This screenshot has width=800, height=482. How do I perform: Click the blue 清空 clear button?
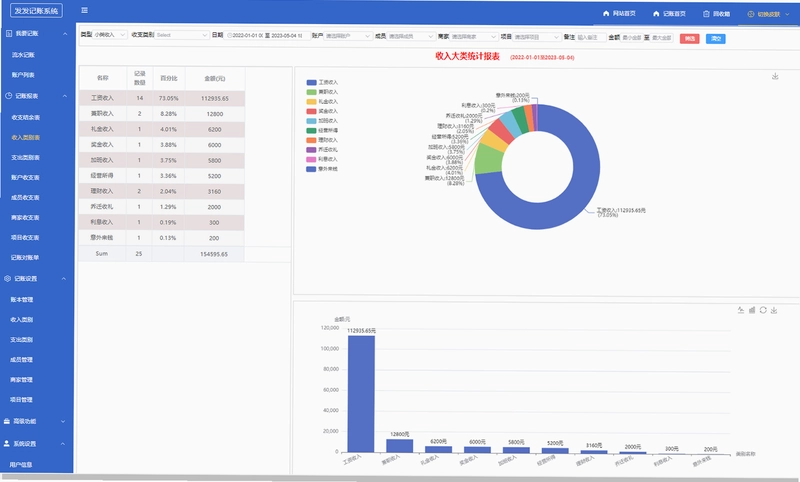pyautogui.click(x=716, y=38)
